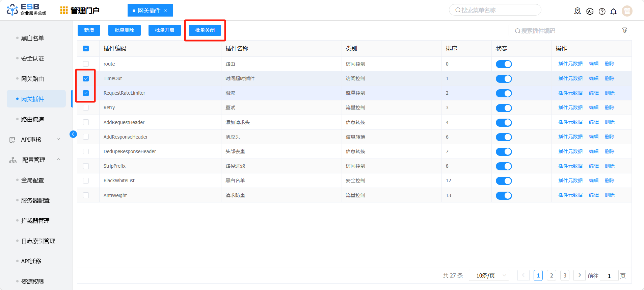Select 网关路由 in the sidebar
The width and height of the screenshot is (644, 290).
(32, 79)
